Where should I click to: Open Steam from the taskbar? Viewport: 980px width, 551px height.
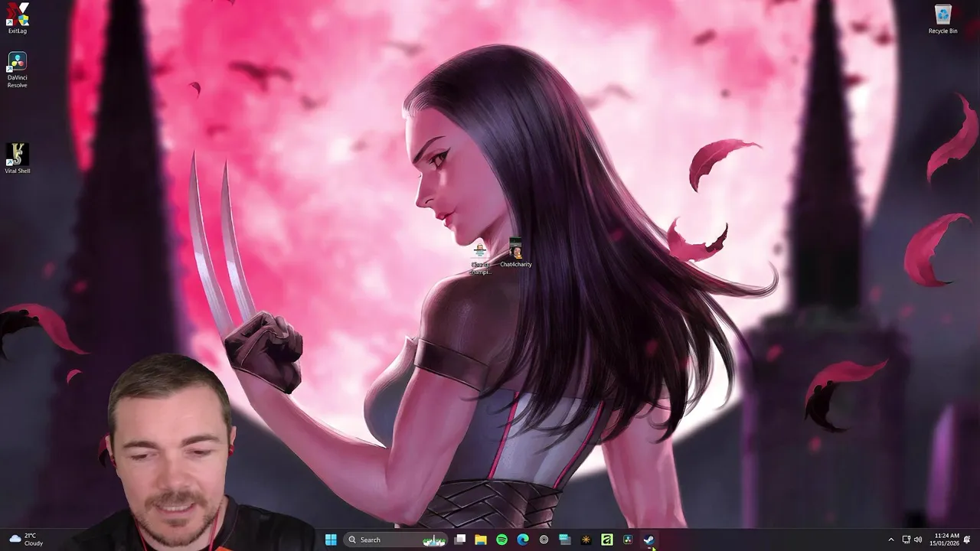[x=648, y=540]
